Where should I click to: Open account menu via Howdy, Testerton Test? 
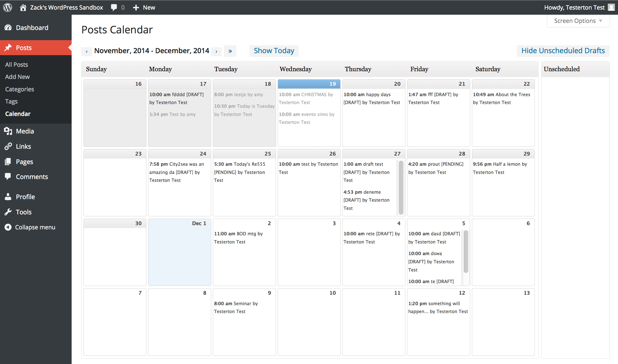575,7
